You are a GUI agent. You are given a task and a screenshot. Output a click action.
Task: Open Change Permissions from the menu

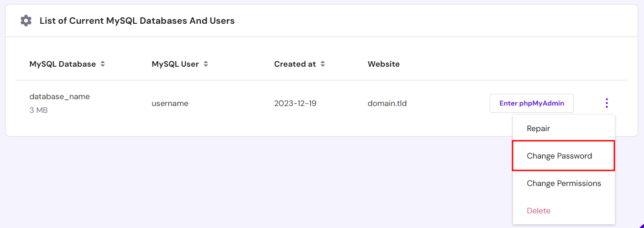point(564,183)
